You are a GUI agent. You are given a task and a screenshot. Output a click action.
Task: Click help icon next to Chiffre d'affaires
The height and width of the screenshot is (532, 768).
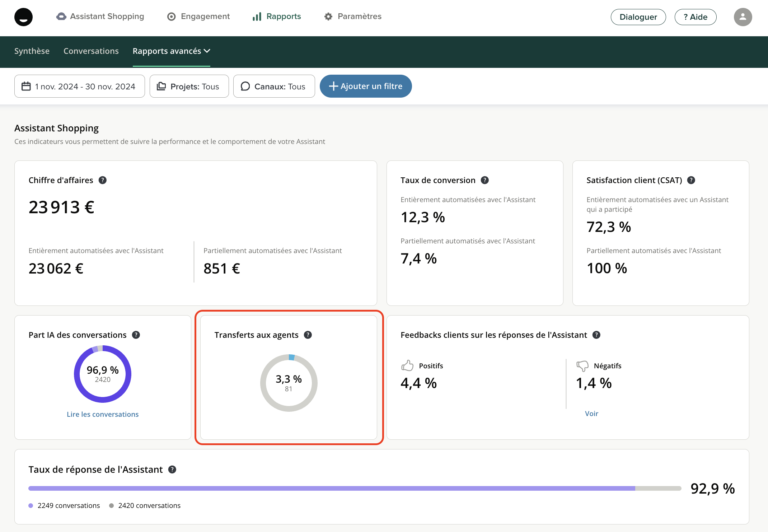pos(103,180)
